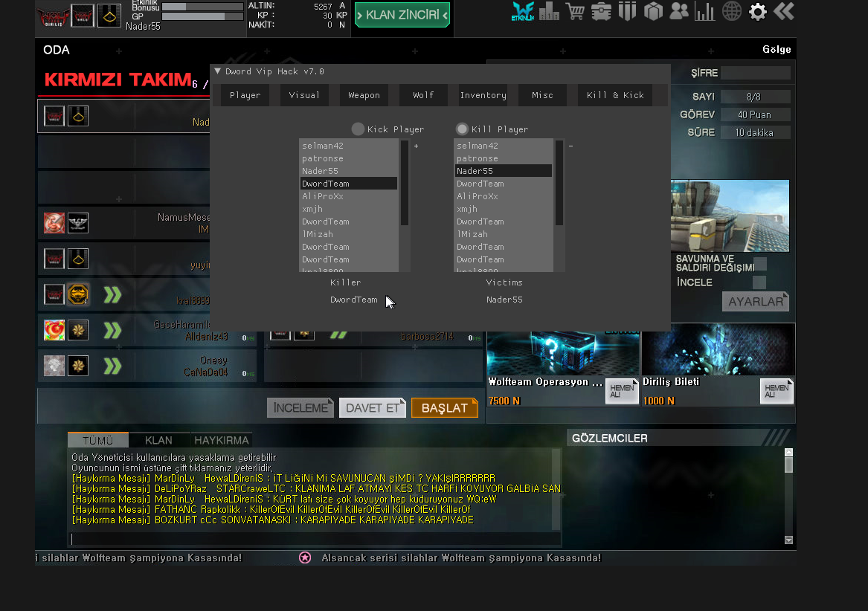868x611 pixels.
Task: Open the box package icon
Action: 653,12
